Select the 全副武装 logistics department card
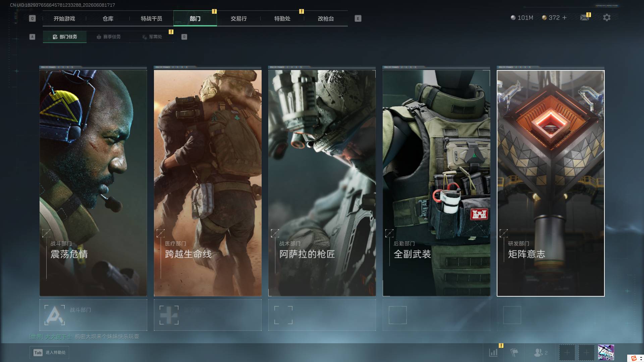Screen dimensions: 644x362 (436, 183)
